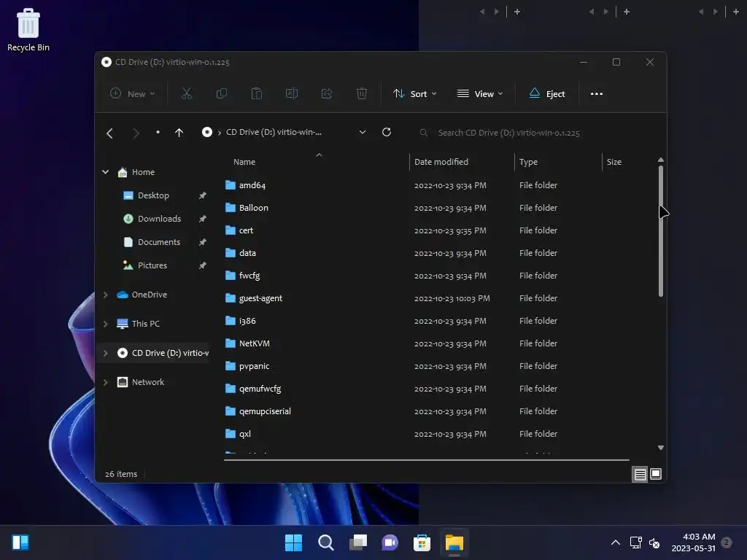The height and width of the screenshot is (560, 747).
Task: Expand the OneDrive tree node
Action: point(105,295)
